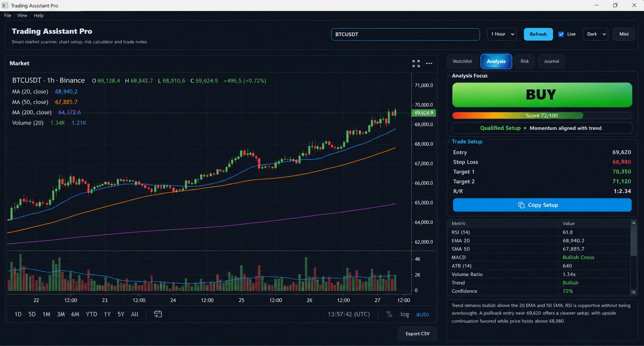The height and width of the screenshot is (346, 644).
Task: Toggle the Live checkbox
Action: [561, 34]
